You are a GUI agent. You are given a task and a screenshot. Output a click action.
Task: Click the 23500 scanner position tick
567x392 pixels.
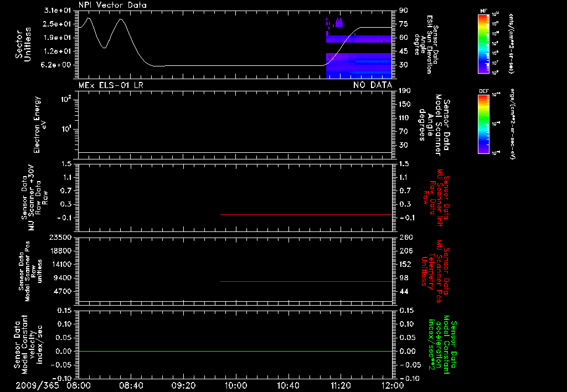[60, 238]
